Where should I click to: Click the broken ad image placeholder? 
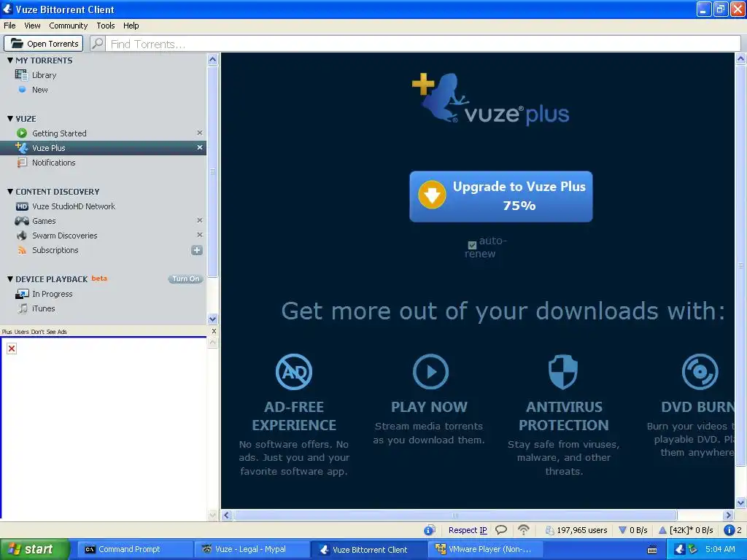click(x=12, y=349)
